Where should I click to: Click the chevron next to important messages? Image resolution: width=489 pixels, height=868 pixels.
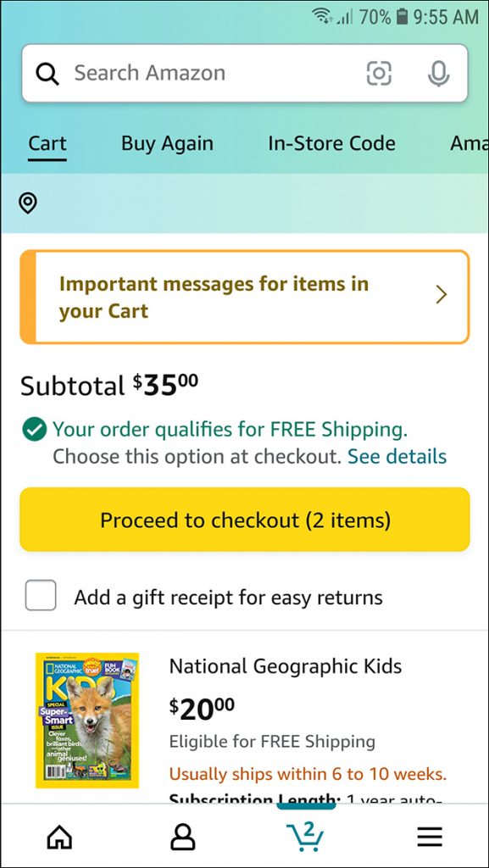click(x=440, y=294)
